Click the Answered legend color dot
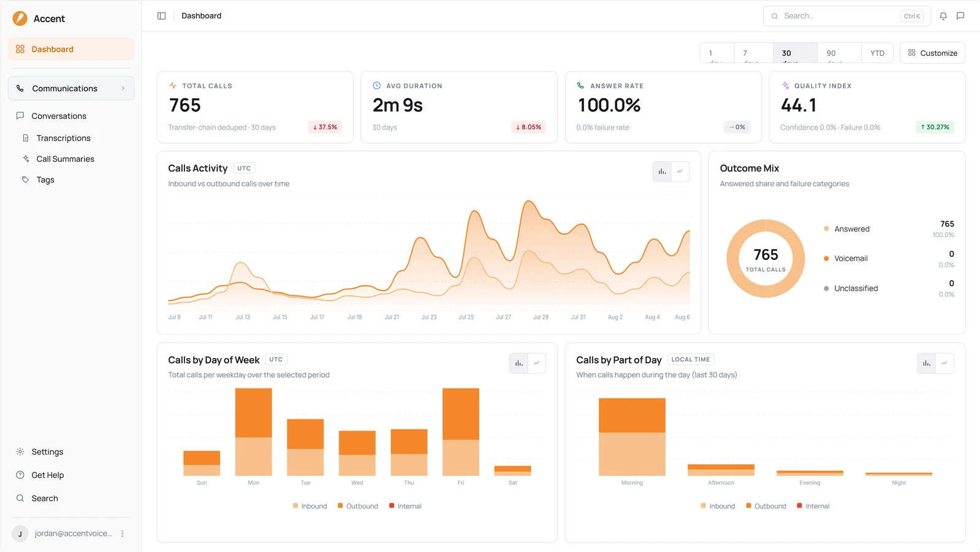 click(826, 229)
